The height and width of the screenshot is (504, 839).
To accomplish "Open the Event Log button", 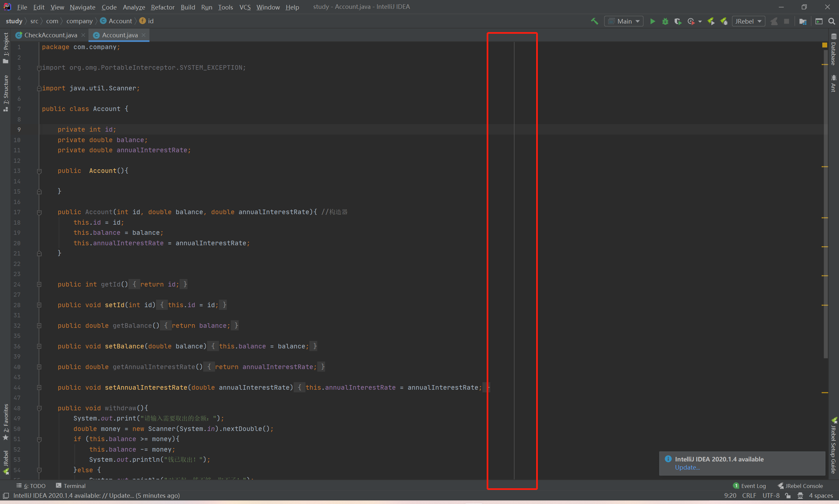I will tap(750, 486).
